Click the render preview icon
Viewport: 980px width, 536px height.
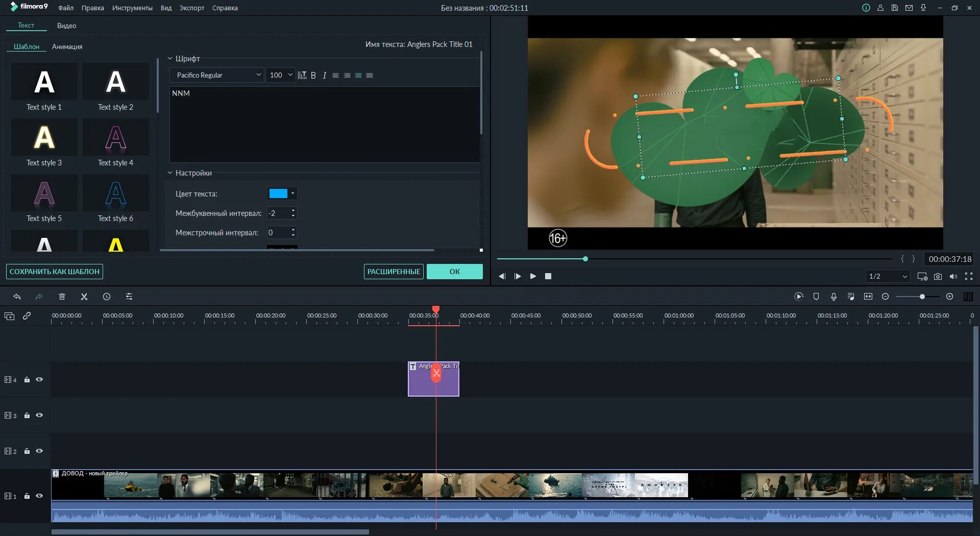pyautogui.click(x=799, y=297)
